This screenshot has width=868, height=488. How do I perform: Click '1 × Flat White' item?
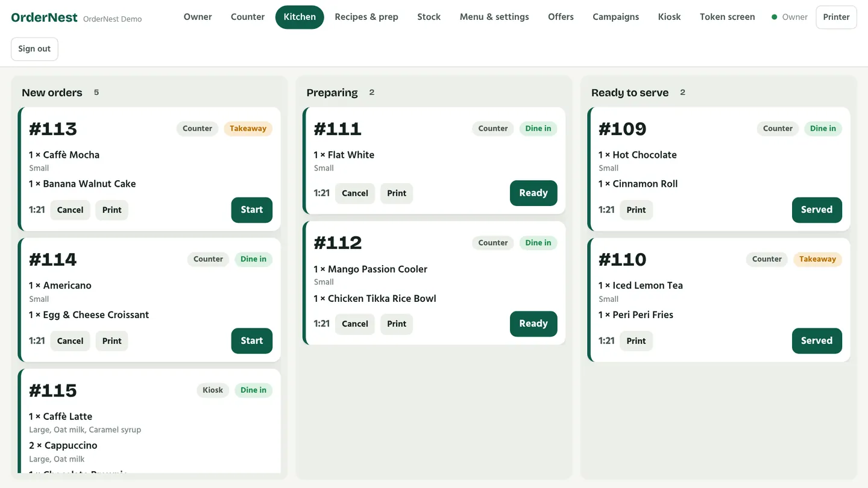pos(344,155)
